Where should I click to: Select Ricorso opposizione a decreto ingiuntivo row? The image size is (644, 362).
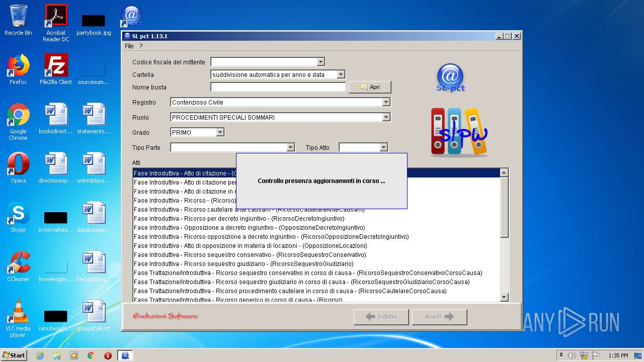(316, 237)
